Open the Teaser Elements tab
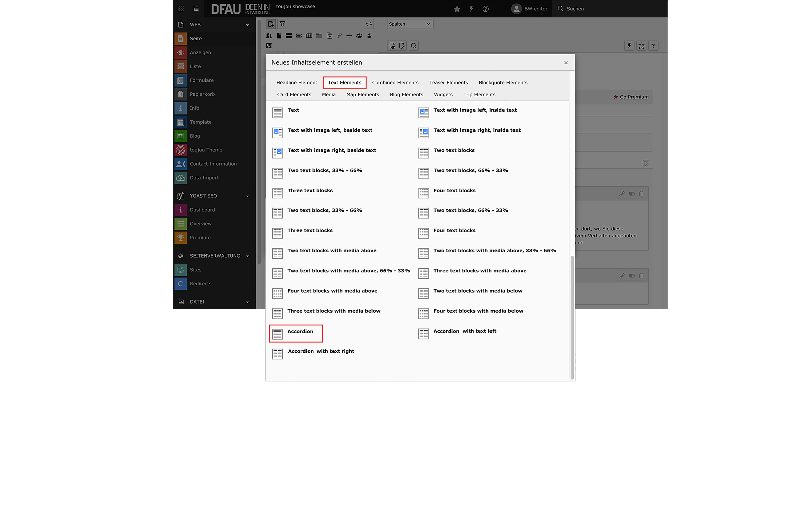Screen dimensions: 812x508 point(448,83)
